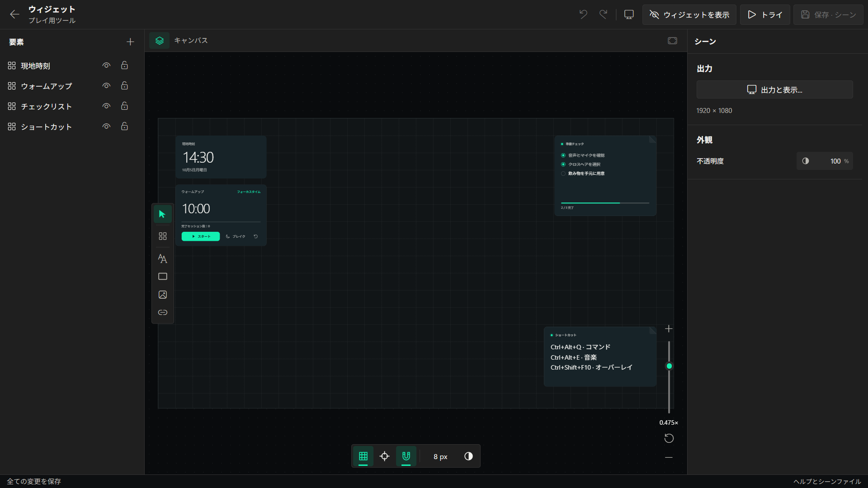
Task: Open ヘルプとシーンファイル link
Action: pos(827,482)
